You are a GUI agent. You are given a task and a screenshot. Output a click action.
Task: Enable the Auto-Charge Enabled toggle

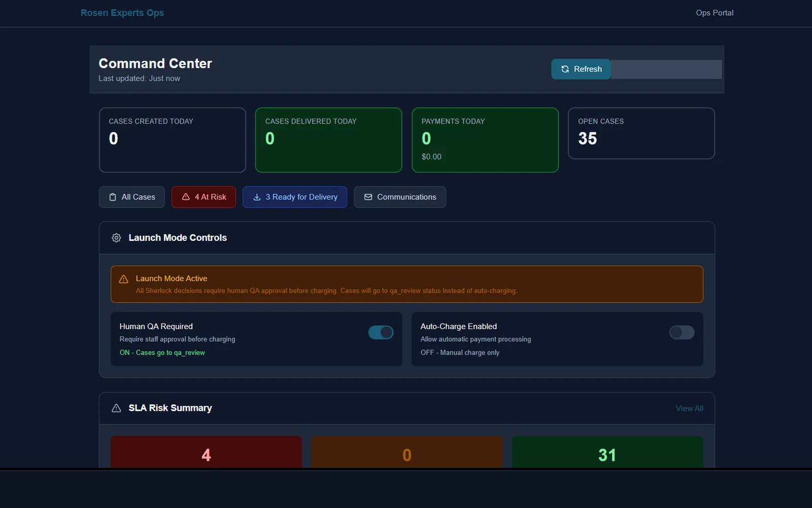click(x=682, y=332)
